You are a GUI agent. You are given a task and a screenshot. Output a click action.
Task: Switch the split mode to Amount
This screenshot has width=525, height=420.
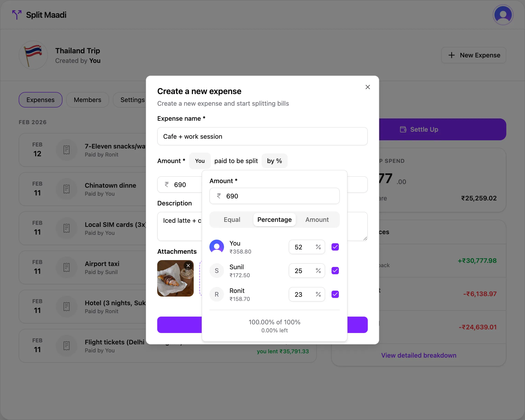[317, 220]
